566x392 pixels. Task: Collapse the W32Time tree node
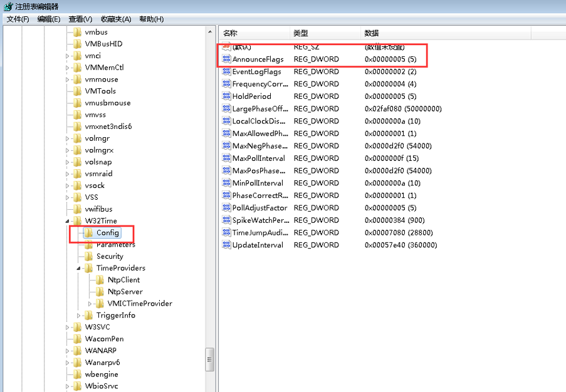coord(68,221)
